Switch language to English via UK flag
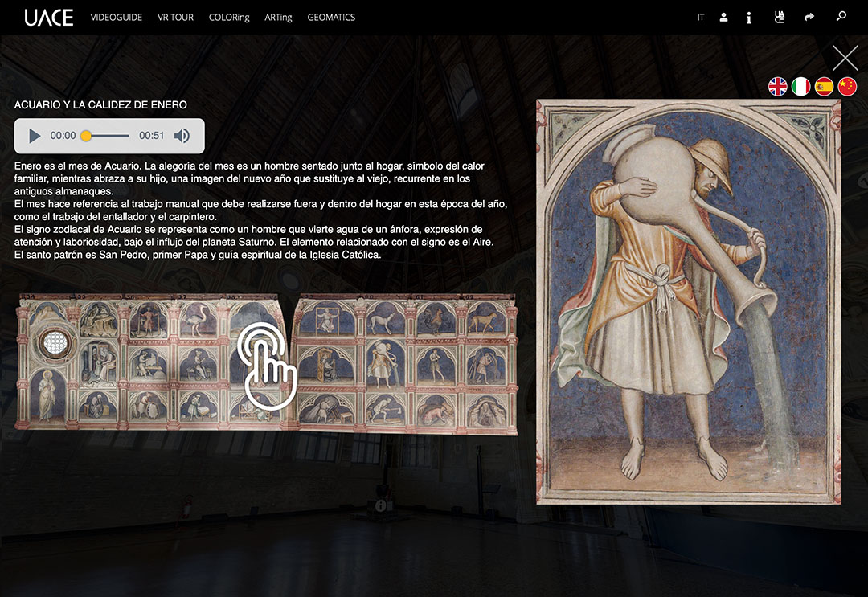 coord(778,87)
